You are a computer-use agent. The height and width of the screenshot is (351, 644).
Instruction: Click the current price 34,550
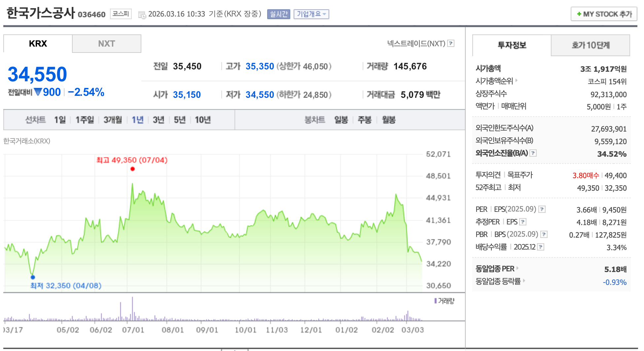click(x=37, y=74)
